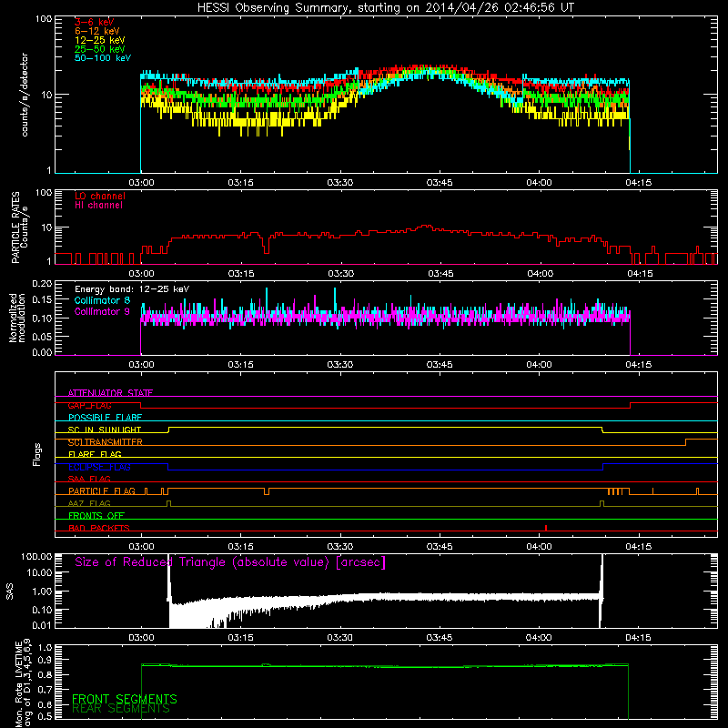Click the SAA FLAG label
Viewport: 728px width, 728px height.
coord(89,479)
